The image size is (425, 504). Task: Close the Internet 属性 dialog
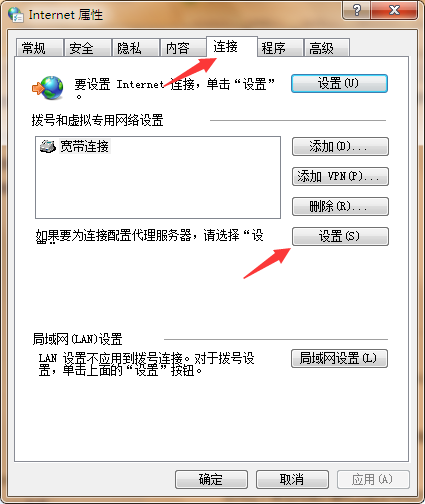tap(394, 10)
